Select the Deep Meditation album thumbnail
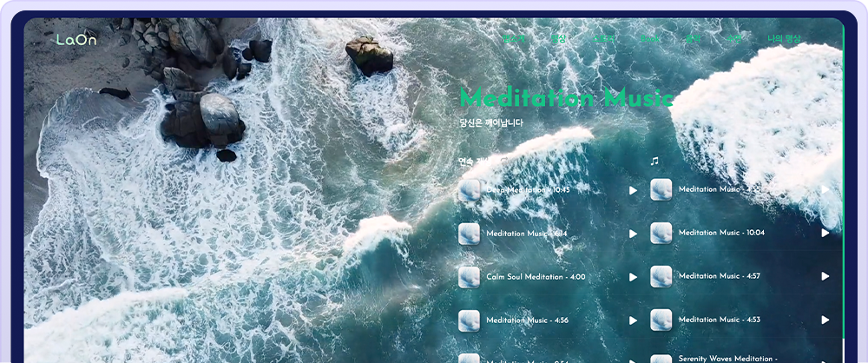 (x=470, y=190)
